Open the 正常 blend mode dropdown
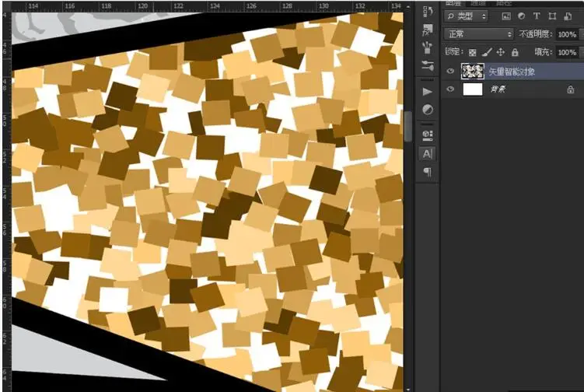 (479, 34)
